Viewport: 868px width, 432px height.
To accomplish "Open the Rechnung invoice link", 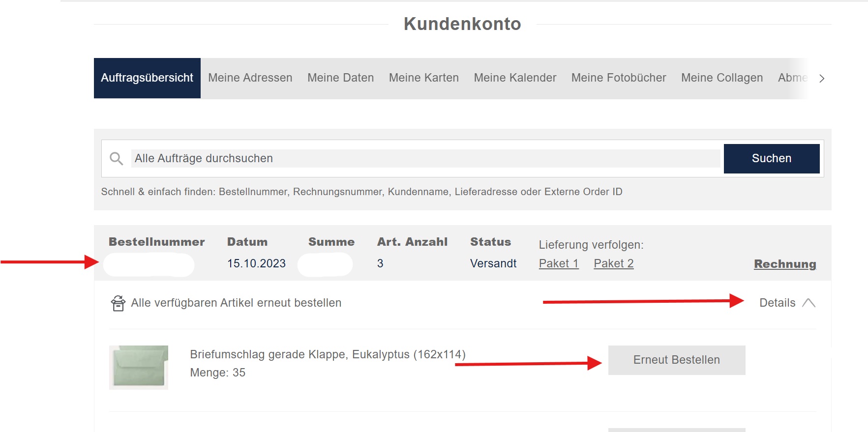I will click(785, 264).
